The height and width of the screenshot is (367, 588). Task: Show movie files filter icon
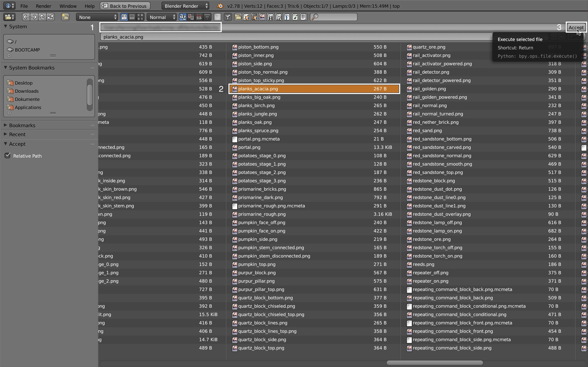(x=271, y=17)
